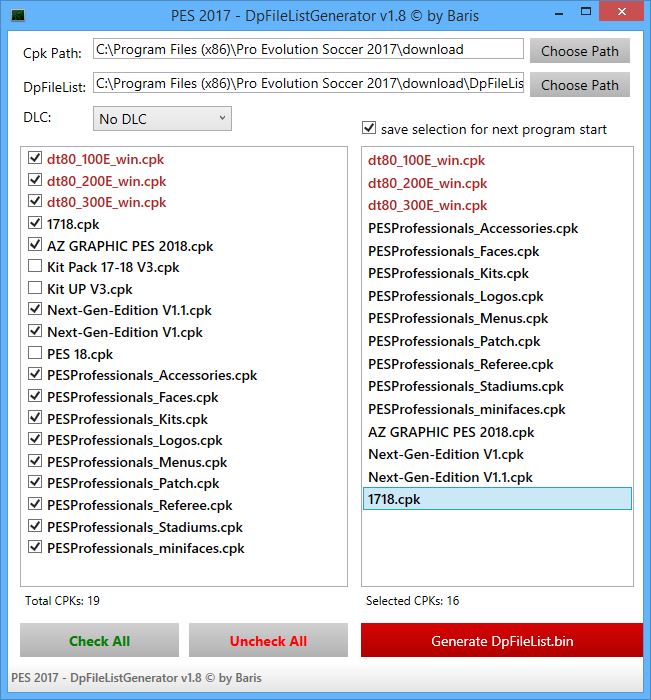Click the Check All button
Viewport: 651px width, 700px height.
coord(100,641)
